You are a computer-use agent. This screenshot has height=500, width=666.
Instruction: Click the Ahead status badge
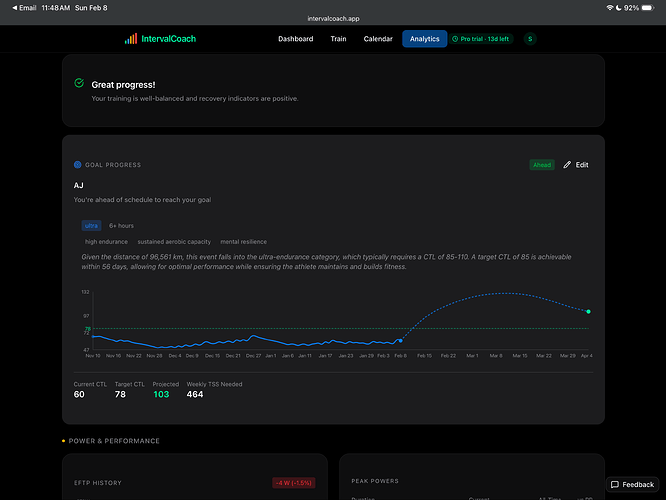[542, 165]
